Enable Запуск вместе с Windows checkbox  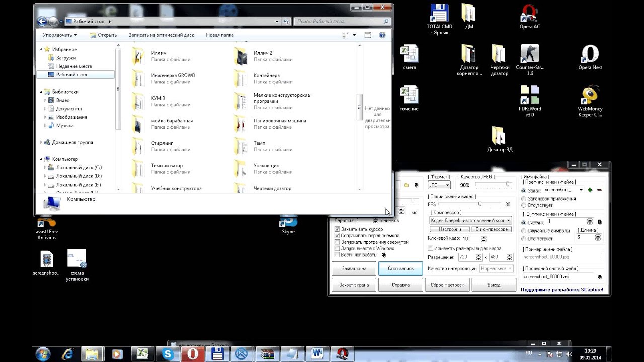coord(337,248)
